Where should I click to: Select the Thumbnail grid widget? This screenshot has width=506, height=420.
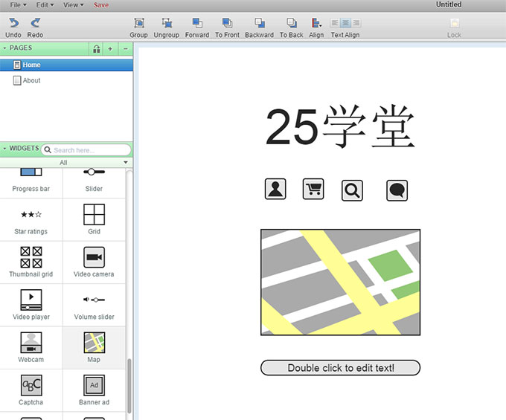31,262
